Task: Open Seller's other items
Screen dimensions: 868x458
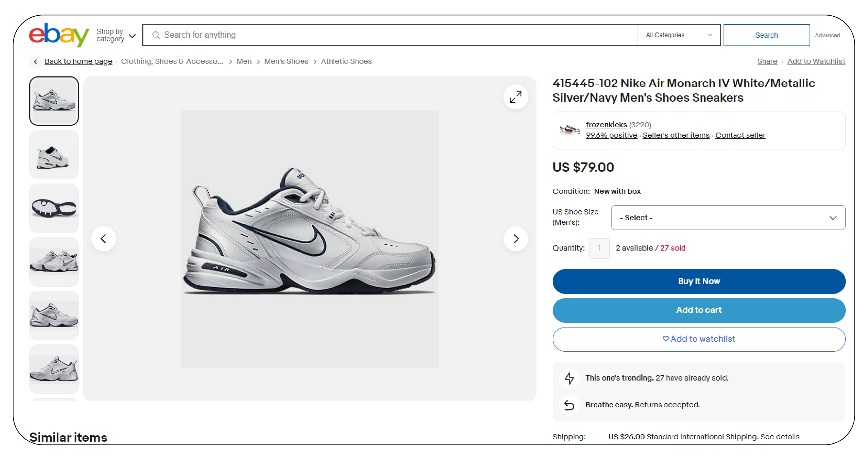Action: click(675, 135)
